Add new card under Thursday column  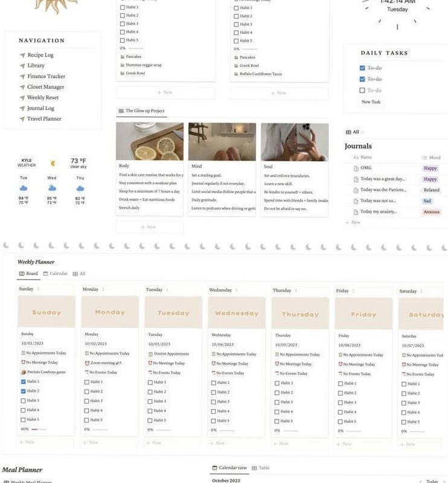click(280, 443)
